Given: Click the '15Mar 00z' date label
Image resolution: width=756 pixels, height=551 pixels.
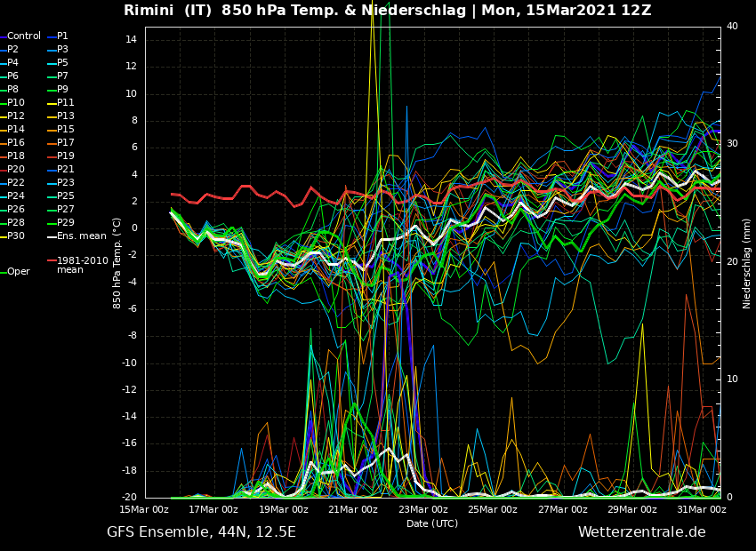Looking at the screenshot, I should click(145, 509).
